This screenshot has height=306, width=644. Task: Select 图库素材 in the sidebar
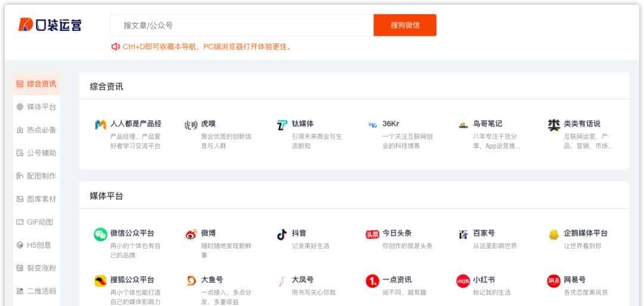(x=36, y=199)
